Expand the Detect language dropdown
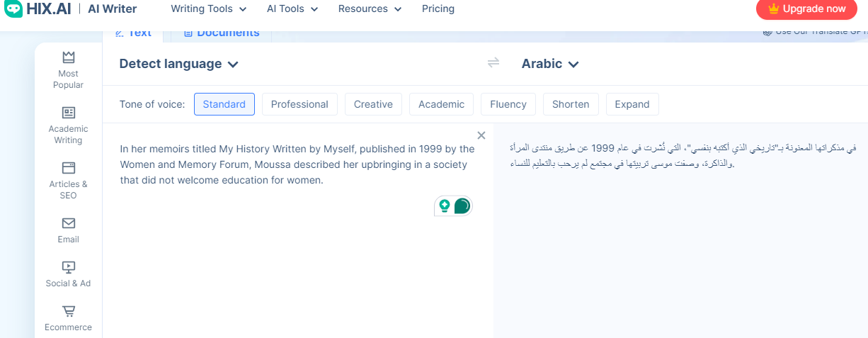The height and width of the screenshot is (338, 868). [x=178, y=64]
